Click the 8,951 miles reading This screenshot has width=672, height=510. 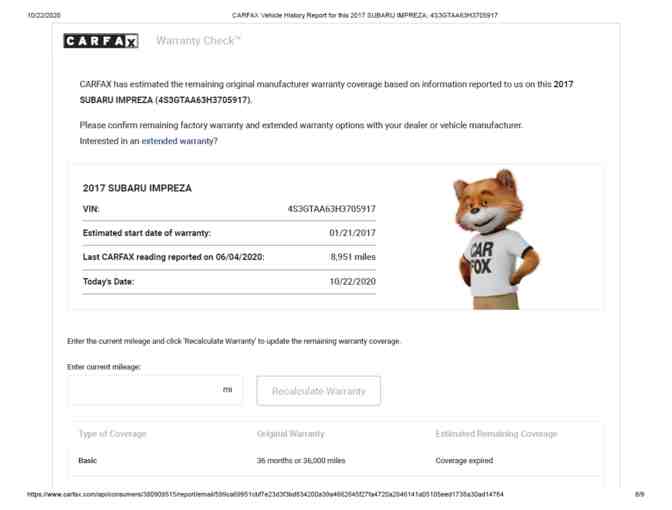point(353,257)
